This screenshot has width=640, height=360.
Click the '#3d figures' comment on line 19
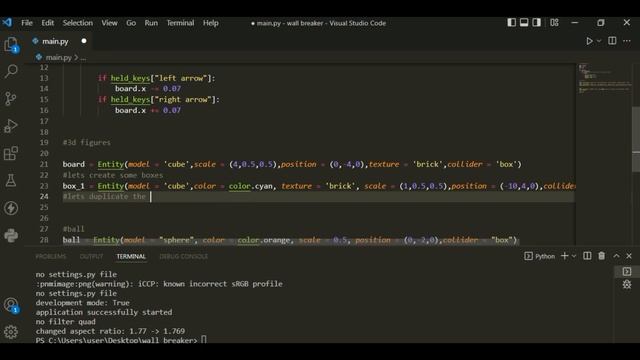(x=87, y=142)
